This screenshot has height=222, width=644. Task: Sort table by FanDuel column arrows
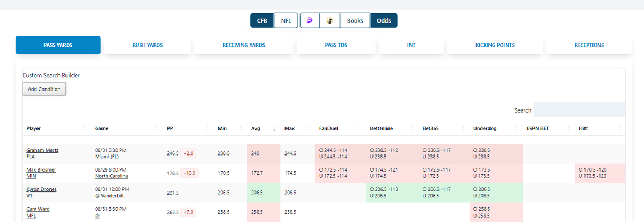[x=361, y=129]
